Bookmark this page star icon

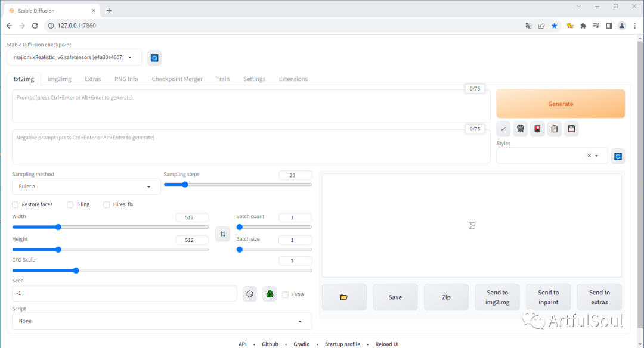tap(555, 26)
